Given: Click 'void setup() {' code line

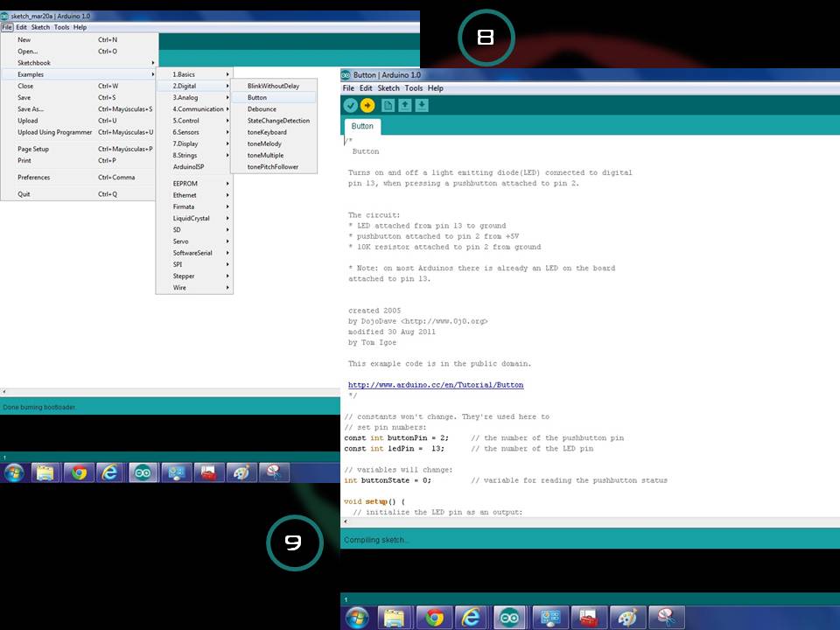Looking at the screenshot, I should pos(374,501).
